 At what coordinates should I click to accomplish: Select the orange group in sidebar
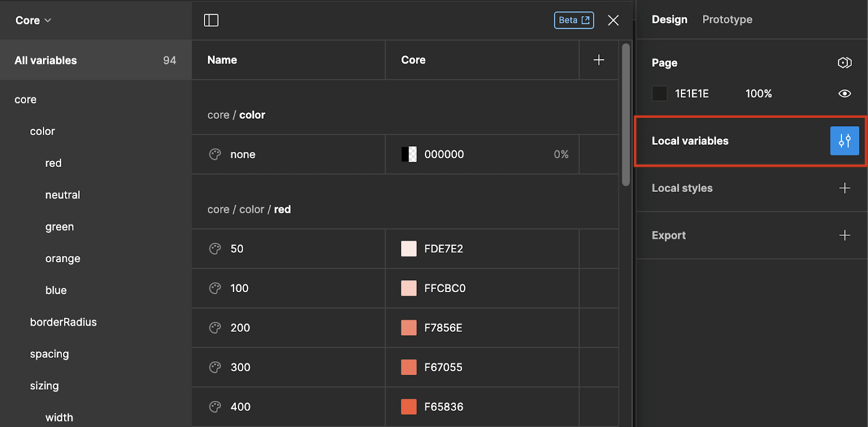click(x=62, y=258)
